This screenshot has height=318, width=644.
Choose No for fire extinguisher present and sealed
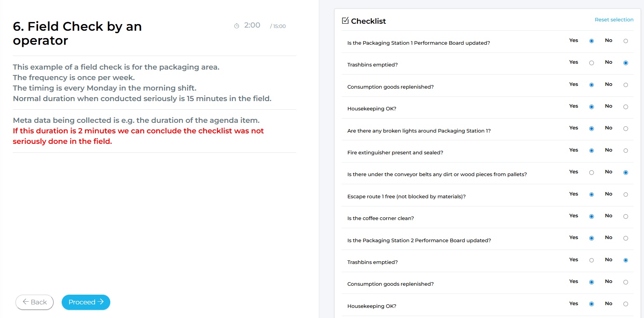point(625,150)
